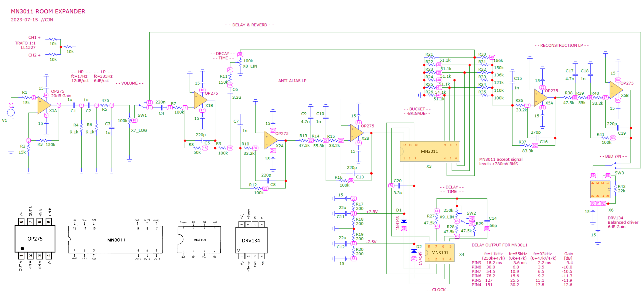Screen dimensions: 644x297
Task: Select the MN3101 clock chip X4
Action: point(440,253)
